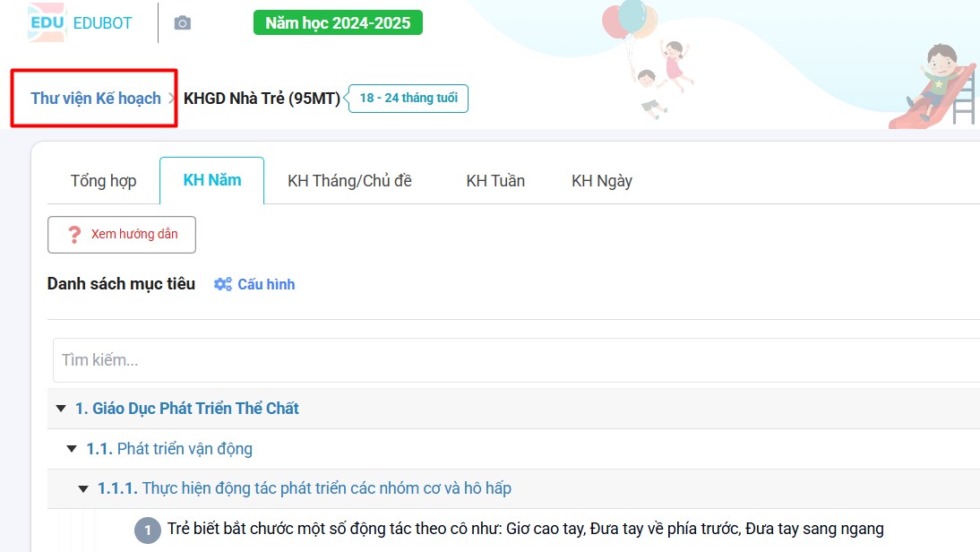This screenshot has height=552, width=980.
Task: Click the gears icon beside Cấu hình
Action: [x=222, y=284]
